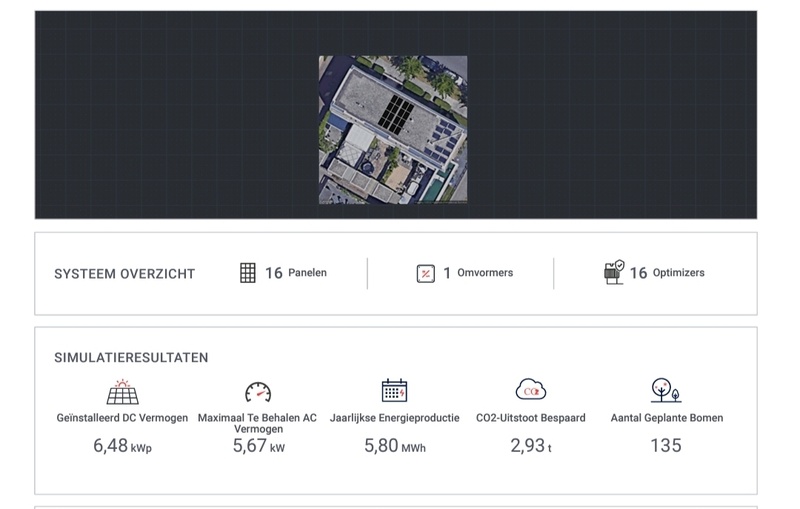The height and width of the screenshot is (509, 800).
Task: Click the 'CO2-Uitstoot Bespaard' label
Action: coord(531,418)
